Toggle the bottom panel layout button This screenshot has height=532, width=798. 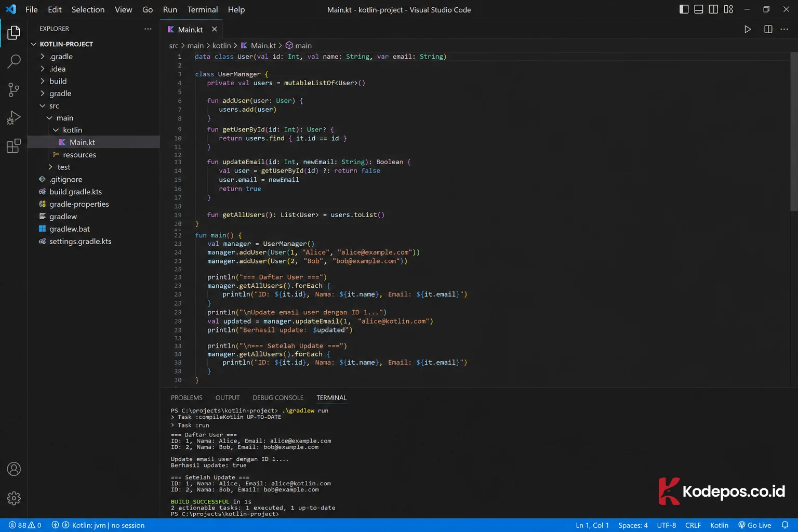tap(699, 9)
